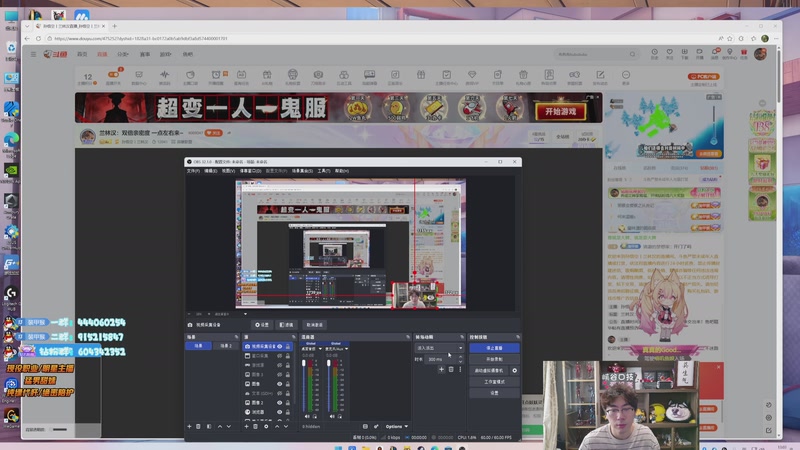This screenshot has width=800, height=450.
Task: Open Douyu hamburger menu icon
Action: [x=33, y=54]
